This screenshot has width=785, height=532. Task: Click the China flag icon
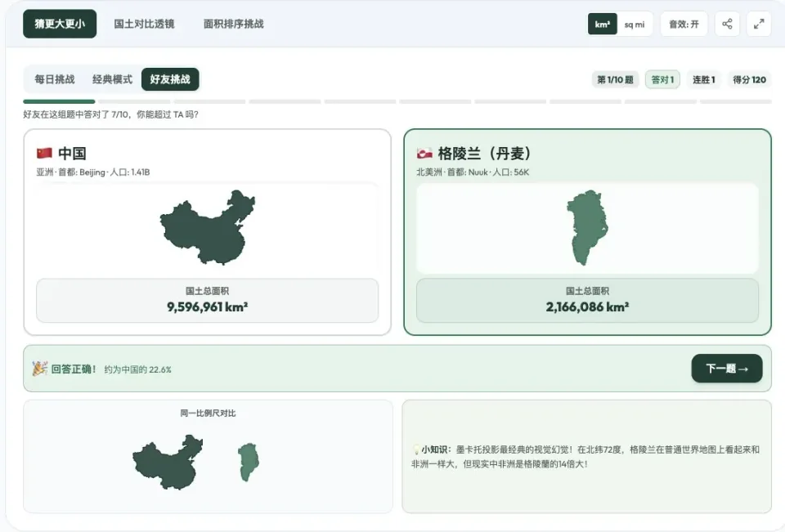(x=44, y=153)
